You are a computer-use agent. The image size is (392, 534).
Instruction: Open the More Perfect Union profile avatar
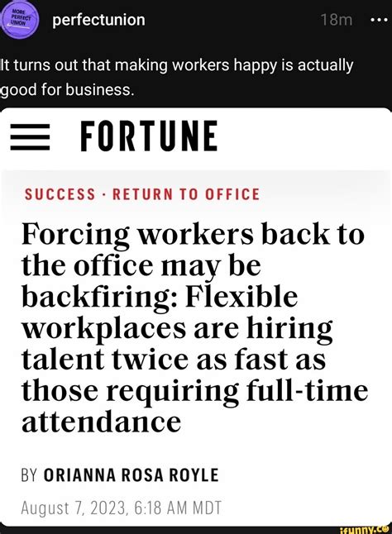click(20, 19)
